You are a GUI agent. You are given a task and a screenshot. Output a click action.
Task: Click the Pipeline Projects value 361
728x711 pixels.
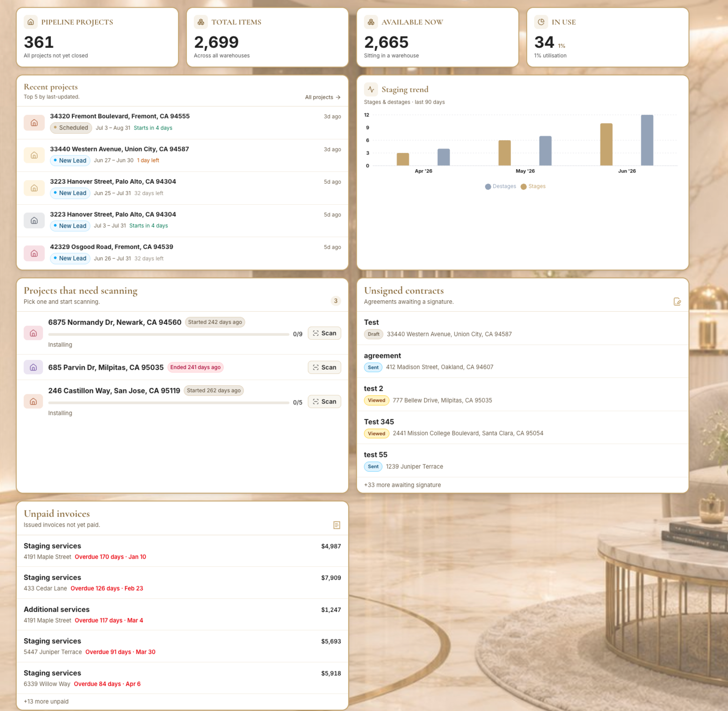[x=39, y=42]
